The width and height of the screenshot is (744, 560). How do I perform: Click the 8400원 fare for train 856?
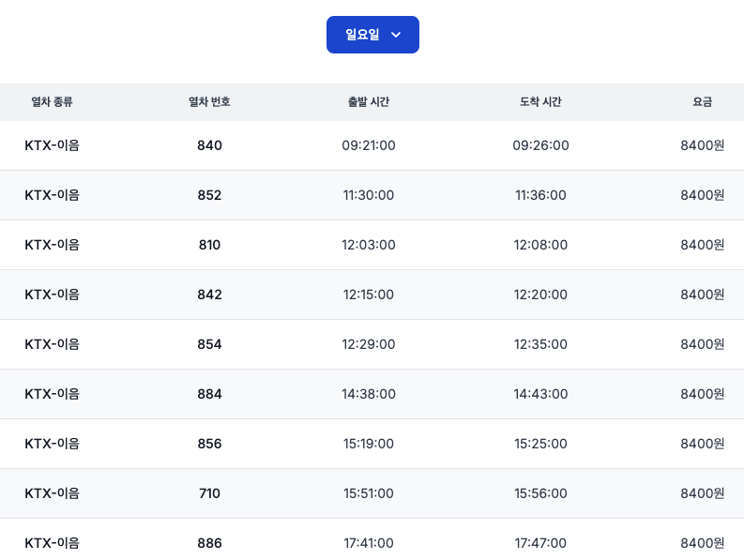click(702, 444)
